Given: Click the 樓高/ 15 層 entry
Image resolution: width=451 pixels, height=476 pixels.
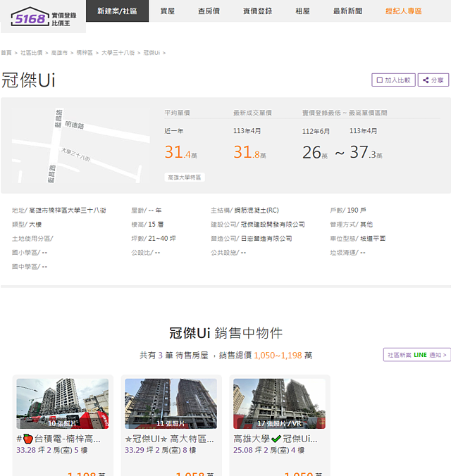Looking at the screenshot, I should (x=147, y=225).
